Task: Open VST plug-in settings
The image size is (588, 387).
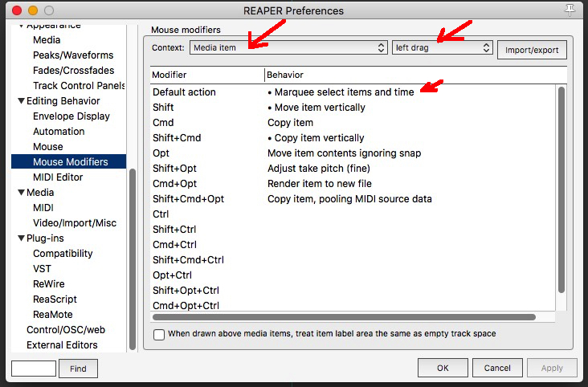Action: (42, 269)
